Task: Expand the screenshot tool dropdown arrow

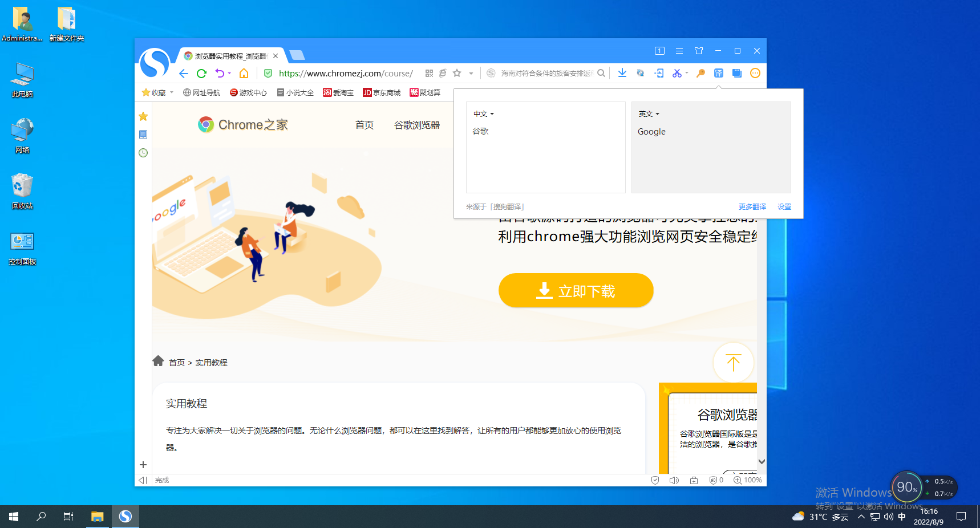Action: click(687, 73)
